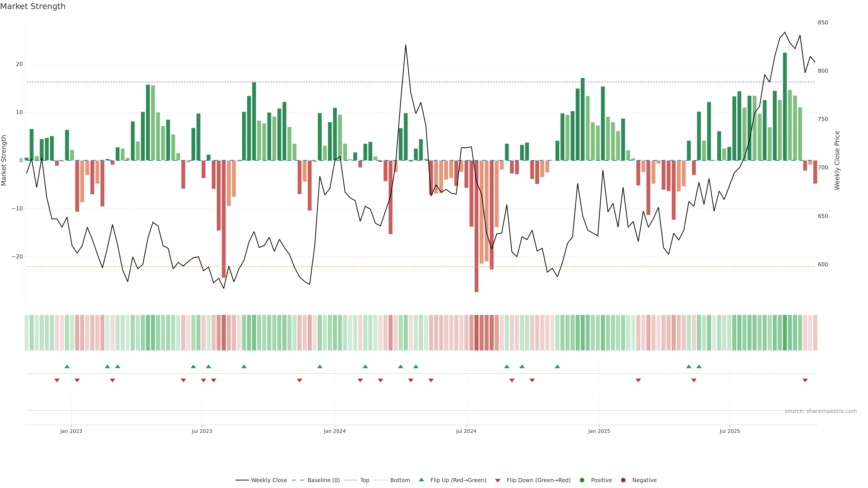This screenshot has height=488, width=868.
Task: Click source: sharemaestro.com text
Action: pos(821,411)
